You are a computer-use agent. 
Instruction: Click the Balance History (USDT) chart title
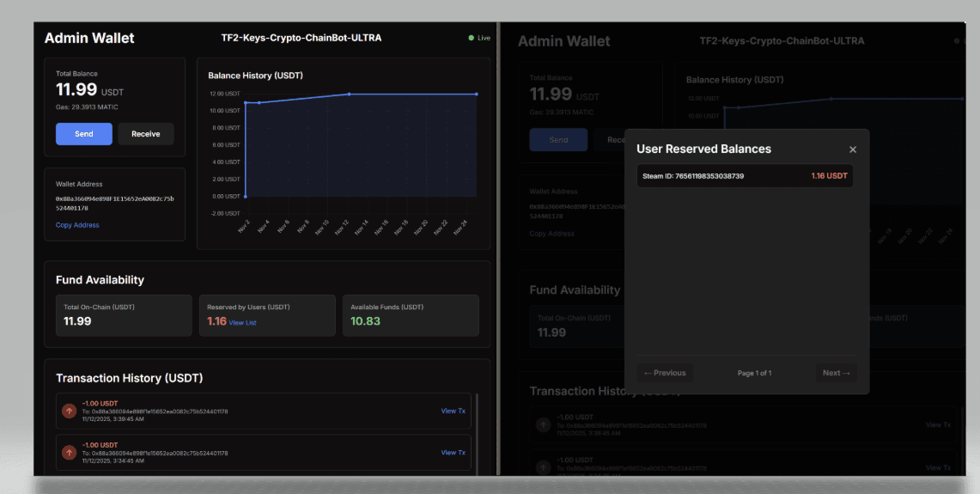256,75
